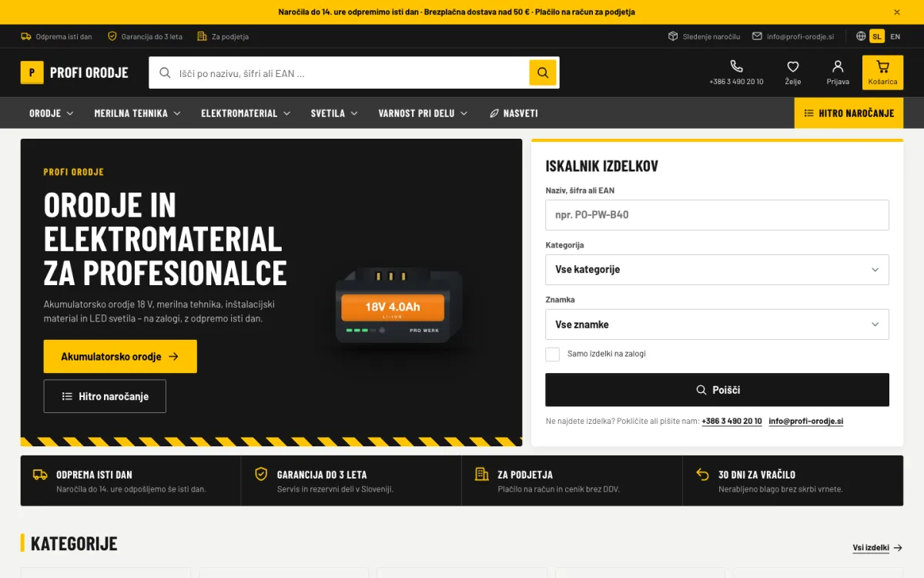This screenshot has height=578, width=924.
Task: Click the building icon beside Za podjetja in top bar
Action: click(x=202, y=36)
